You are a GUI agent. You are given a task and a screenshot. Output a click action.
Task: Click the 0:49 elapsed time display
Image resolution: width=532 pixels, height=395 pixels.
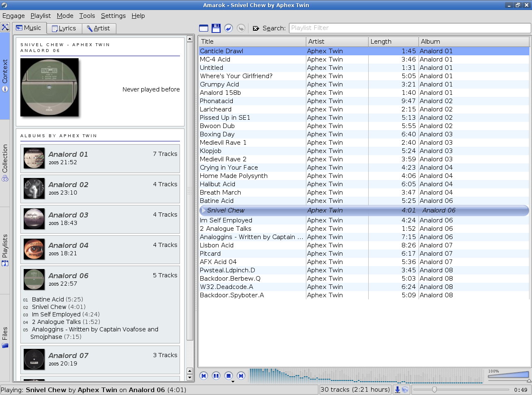(521, 390)
